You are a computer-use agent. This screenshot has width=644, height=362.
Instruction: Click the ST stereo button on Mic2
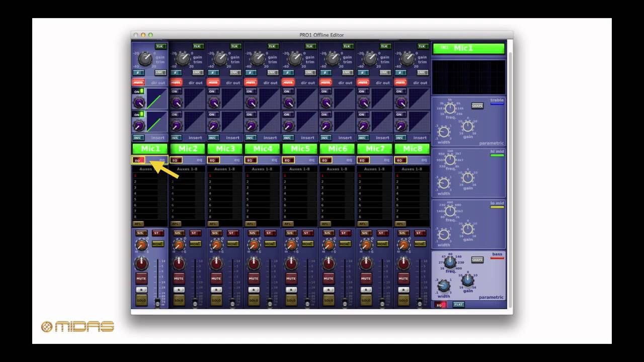[x=195, y=233]
